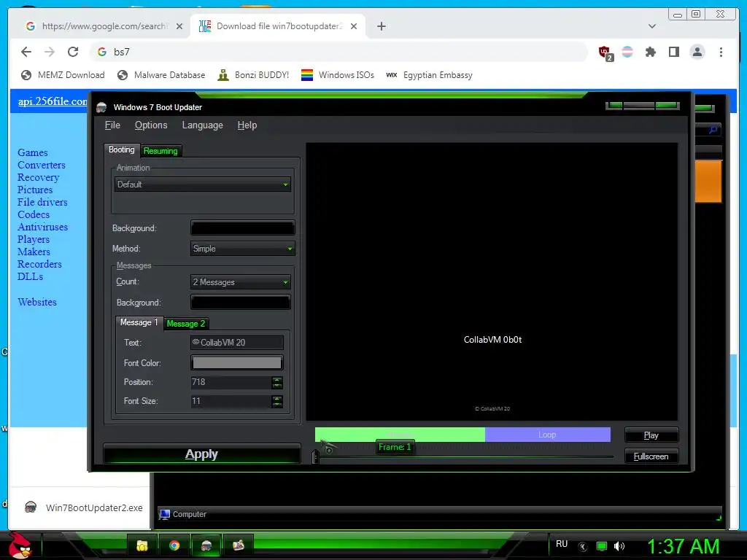Pick the Font Color swatch

pyautogui.click(x=237, y=363)
